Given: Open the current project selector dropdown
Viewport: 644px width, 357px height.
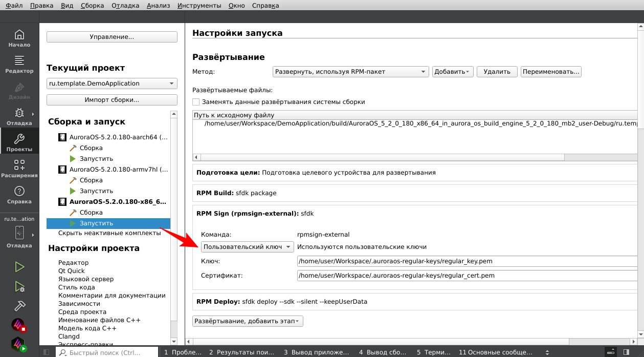Looking at the screenshot, I should (x=112, y=83).
